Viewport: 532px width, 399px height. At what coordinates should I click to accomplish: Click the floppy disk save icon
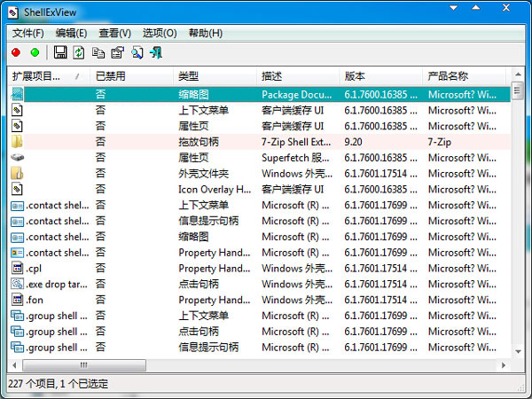click(61, 53)
